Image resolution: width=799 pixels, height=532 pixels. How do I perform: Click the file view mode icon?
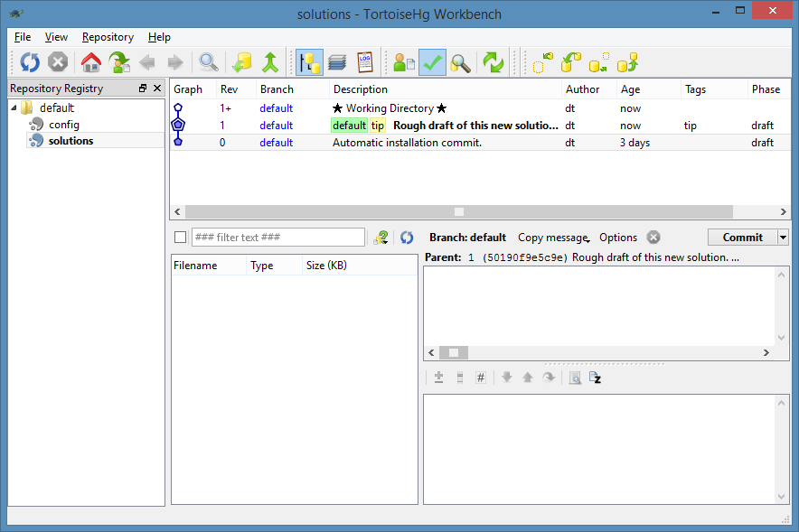[460, 378]
